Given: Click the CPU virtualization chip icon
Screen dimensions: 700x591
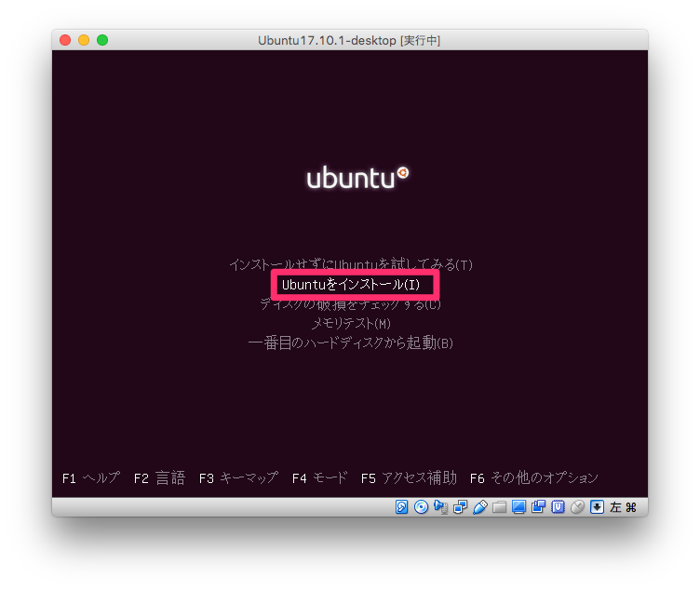Looking at the screenshot, I should click(558, 507).
